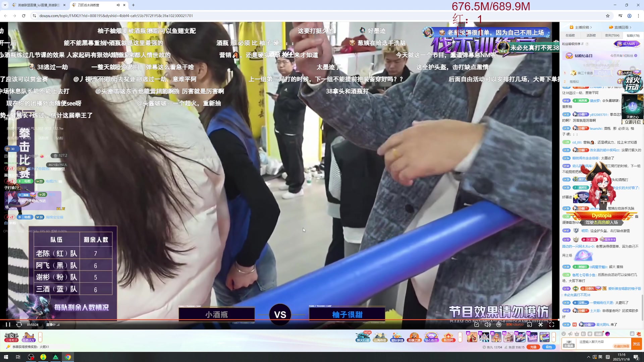This screenshot has height=362, width=644.
Task: Open the 1080P20 quality selector
Action: (x=515, y=324)
